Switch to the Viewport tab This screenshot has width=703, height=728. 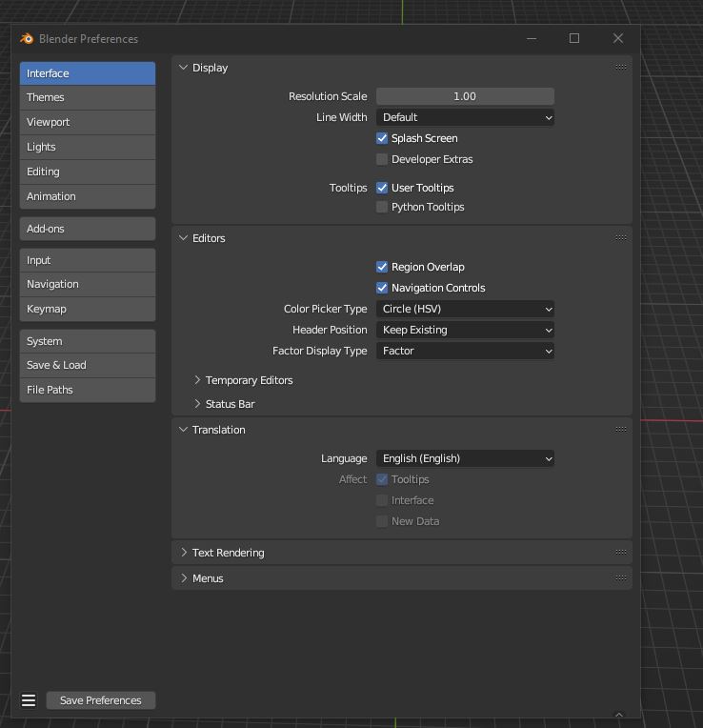coord(88,122)
